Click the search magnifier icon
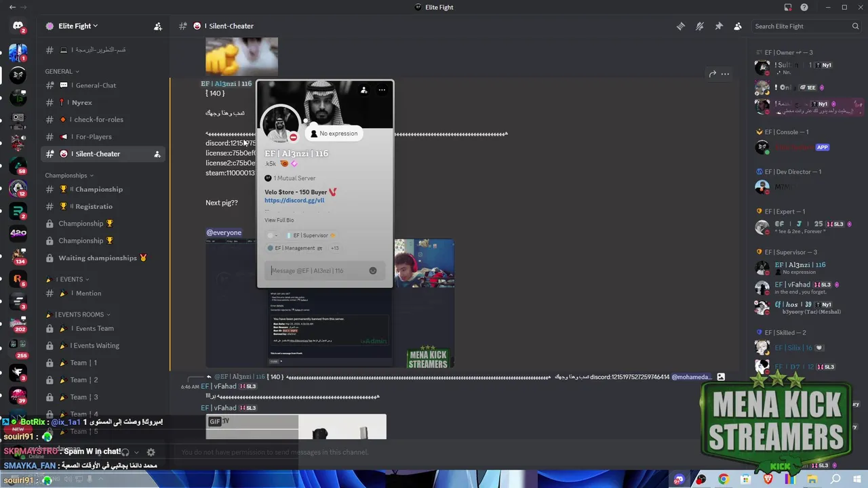Viewport: 868px width, 488px height. (855, 26)
